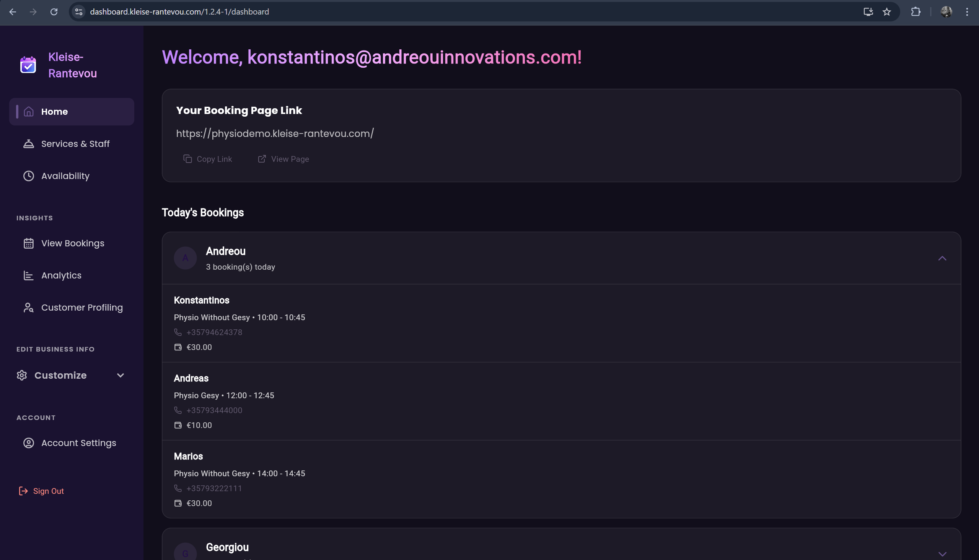
Task: Click the Sign Out arrow icon
Action: click(x=23, y=491)
